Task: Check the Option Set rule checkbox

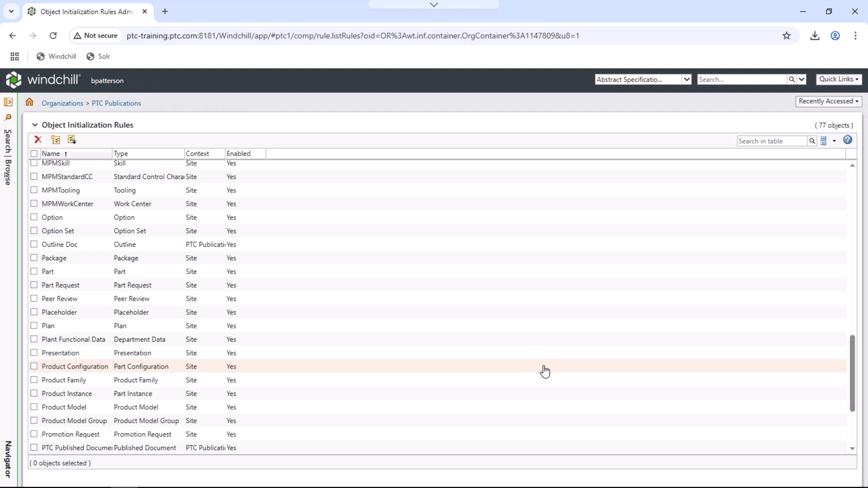Action: pyautogui.click(x=34, y=231)
